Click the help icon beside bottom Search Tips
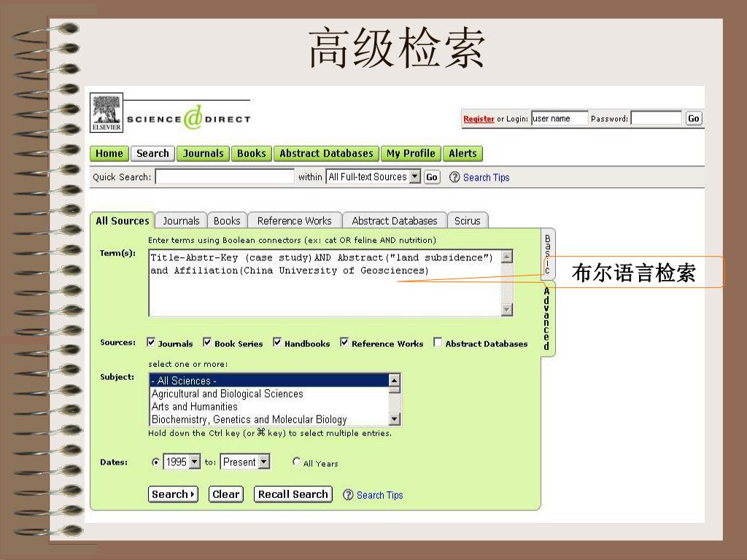 pos(348,495)
